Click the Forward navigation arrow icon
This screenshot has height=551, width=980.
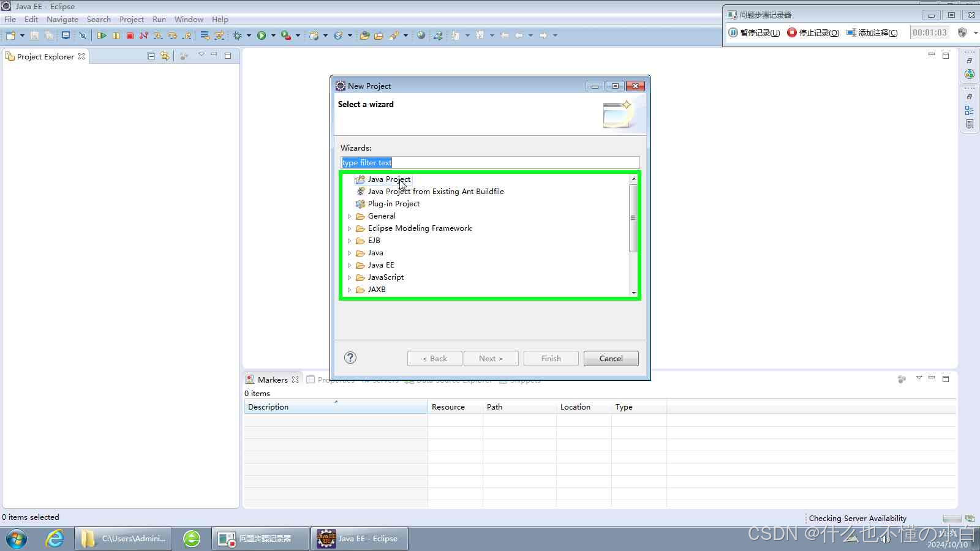click(x=543, y=36)
